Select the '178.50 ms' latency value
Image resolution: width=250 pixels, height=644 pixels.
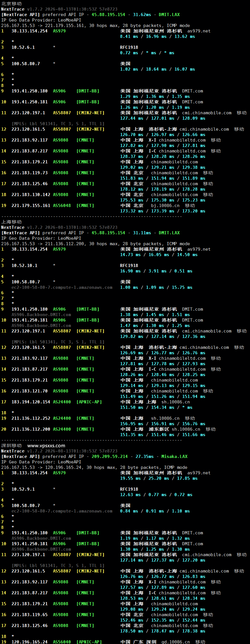click(x=132, y=631)
